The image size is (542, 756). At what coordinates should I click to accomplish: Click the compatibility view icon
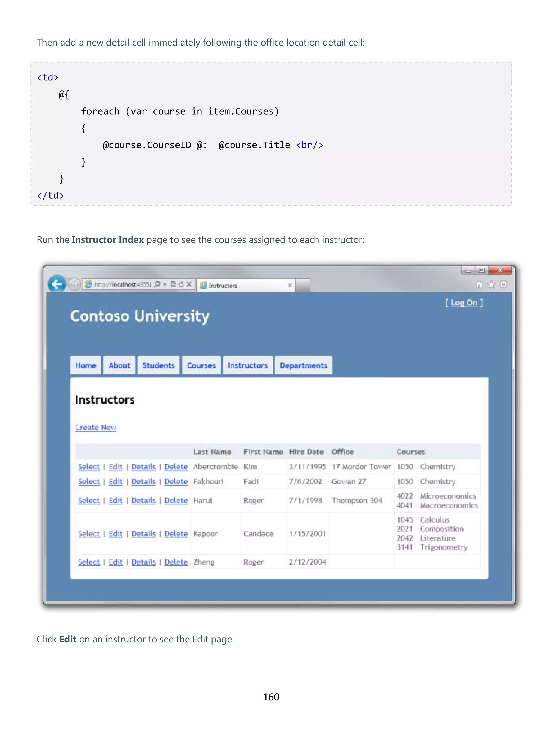click(173, 284)
